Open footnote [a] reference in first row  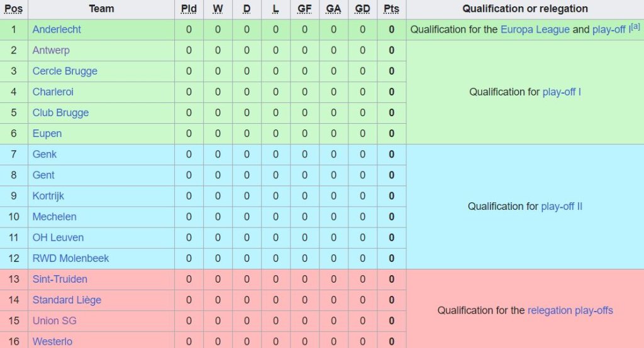point(636,26)
